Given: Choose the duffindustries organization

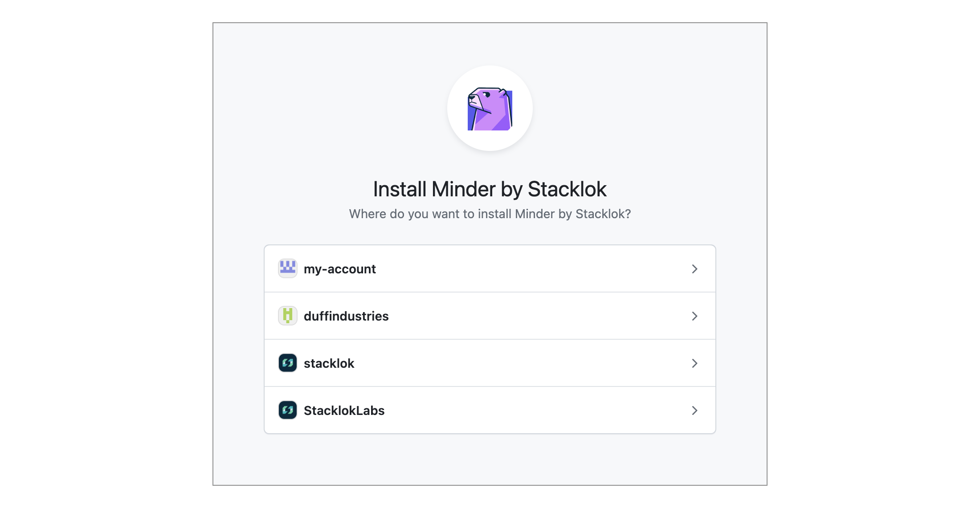Looking at the screenshot, I should click(490, 316).
